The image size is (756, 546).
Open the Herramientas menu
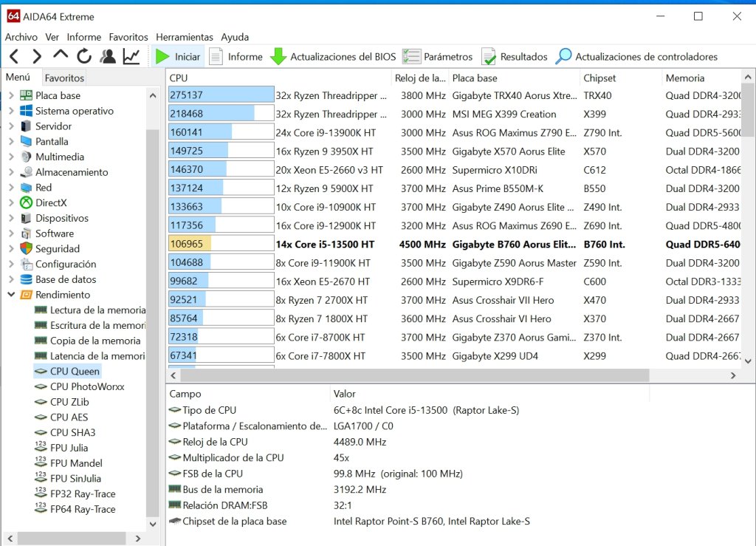184,37
